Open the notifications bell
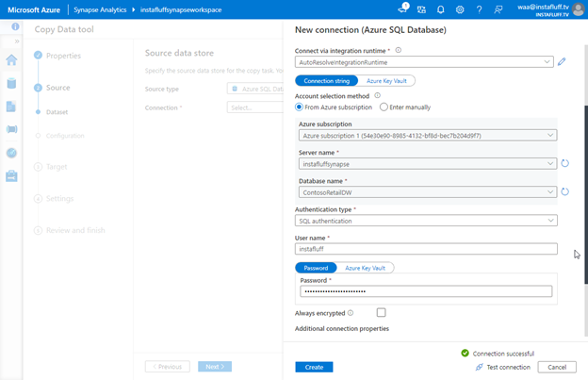588x380 pixels. click(441, 9)
